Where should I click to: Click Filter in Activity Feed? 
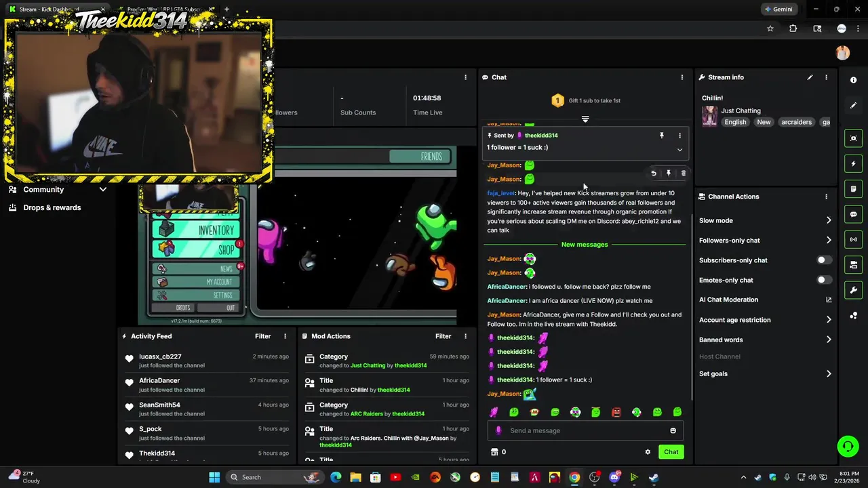(x=263, y=336)
